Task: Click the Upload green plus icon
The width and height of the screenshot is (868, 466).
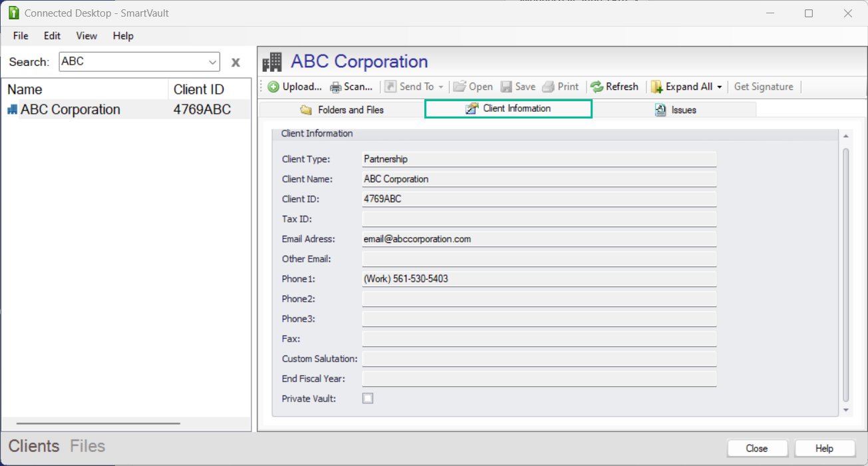Action: pyautogui.click(x=273, y=87)
